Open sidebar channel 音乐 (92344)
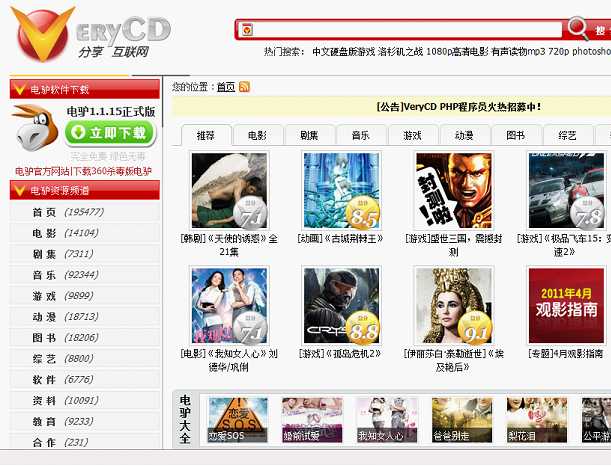 click(x=85, y=275)
